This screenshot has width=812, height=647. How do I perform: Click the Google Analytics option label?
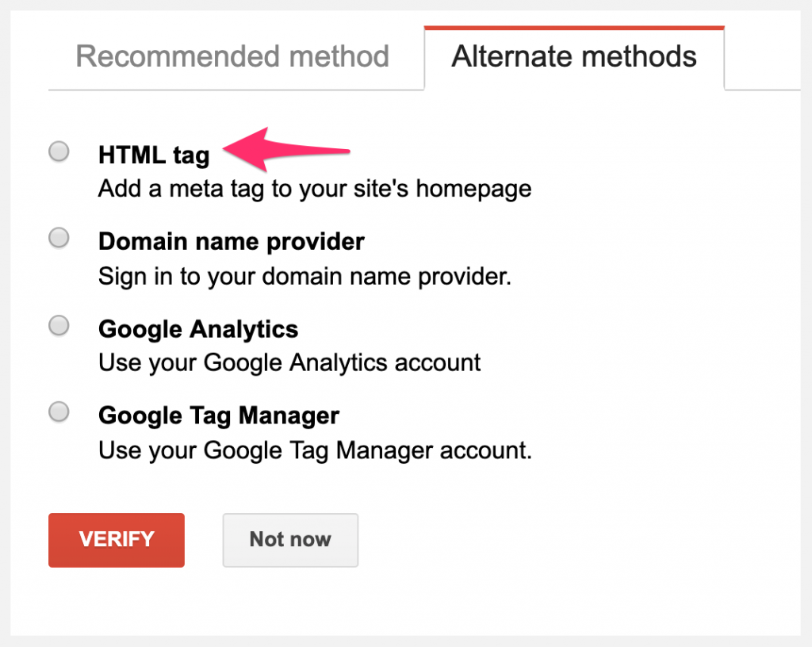click(197, 328)
